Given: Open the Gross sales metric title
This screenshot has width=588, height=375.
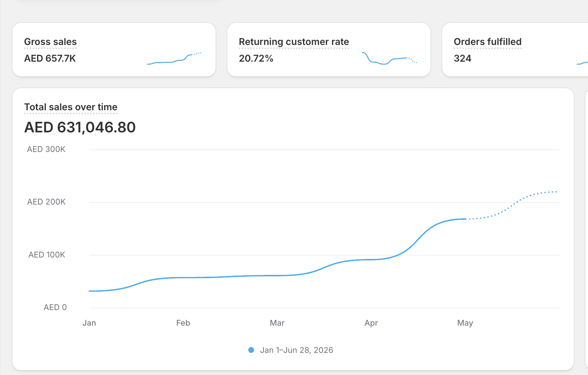Looking at the screenshot, I should [x=50, y=42].
